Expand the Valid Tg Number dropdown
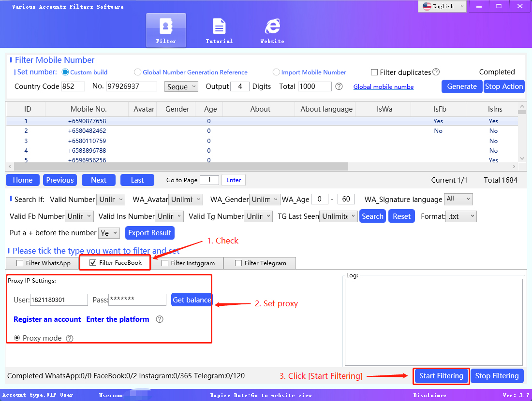This screenshot has height=401, width=532. point(258,216)
